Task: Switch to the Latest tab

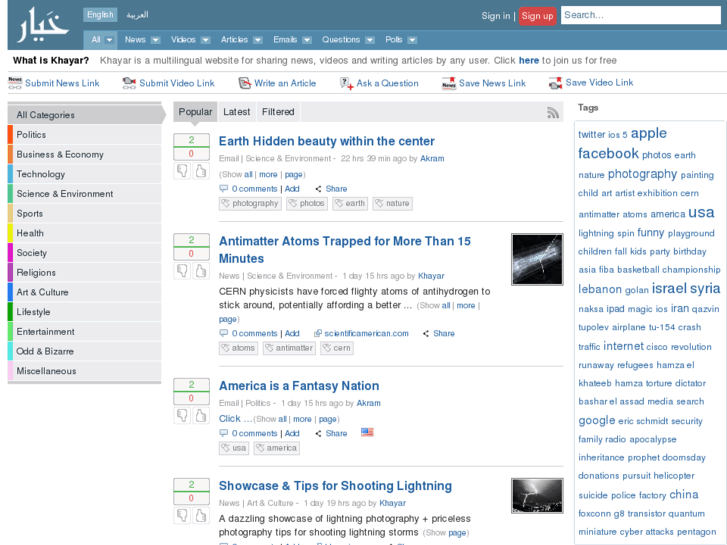Action: coord(236,112)
